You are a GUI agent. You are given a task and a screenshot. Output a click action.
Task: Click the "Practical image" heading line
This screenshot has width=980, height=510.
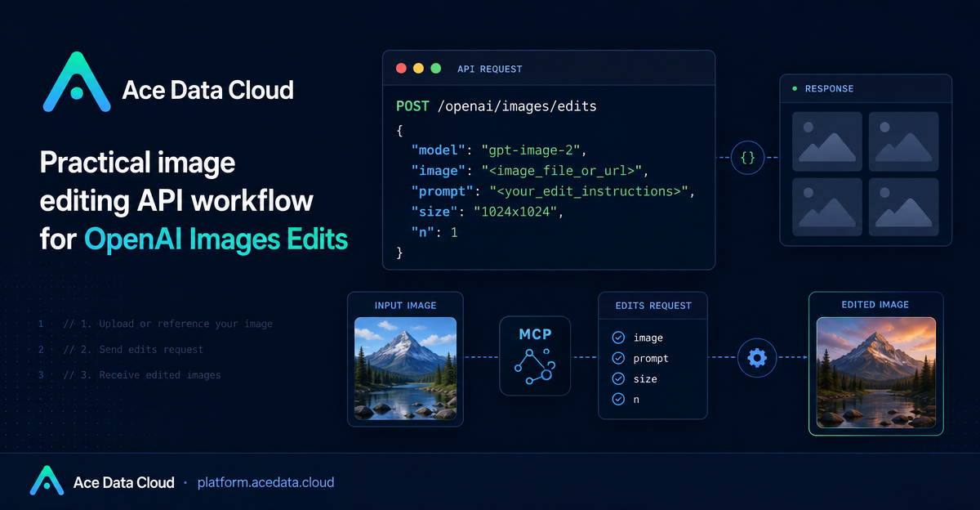click(x=137, y=163)
